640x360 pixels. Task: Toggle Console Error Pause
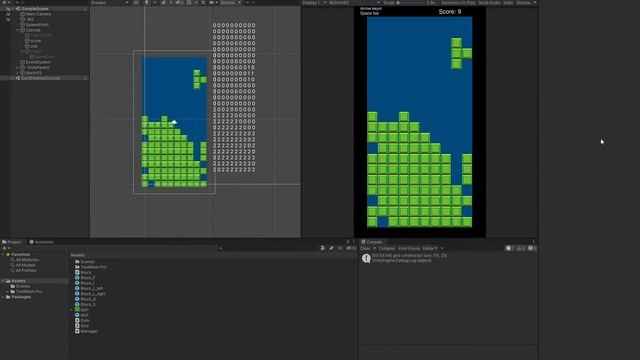pyautogui.click(x=409, y=248)
